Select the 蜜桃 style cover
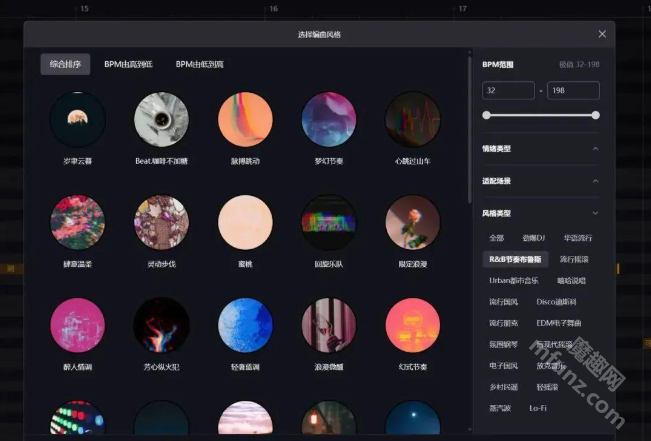 [x=245, y=222]
